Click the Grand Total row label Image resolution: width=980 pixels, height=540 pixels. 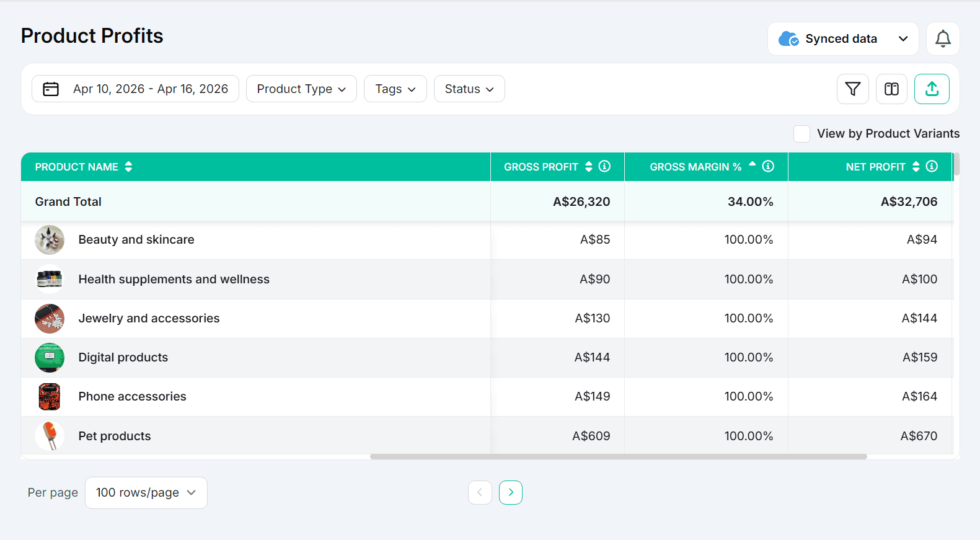[x=68, y=202]
